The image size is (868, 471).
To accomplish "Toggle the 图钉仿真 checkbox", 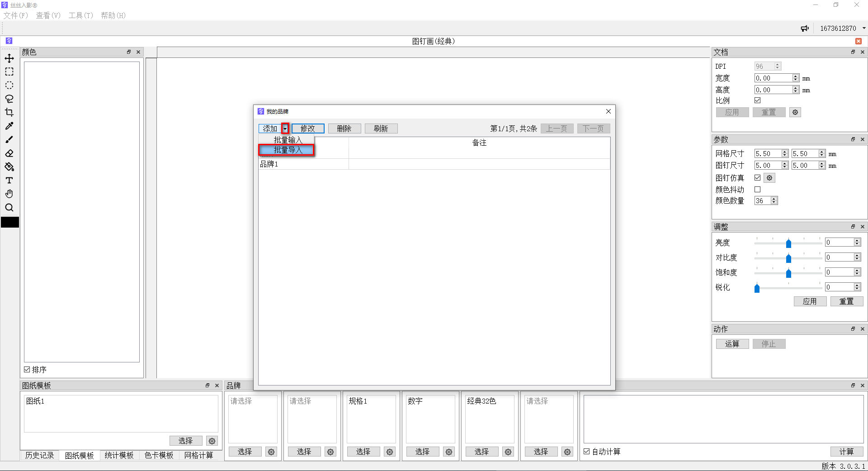I will click(758, 178).
